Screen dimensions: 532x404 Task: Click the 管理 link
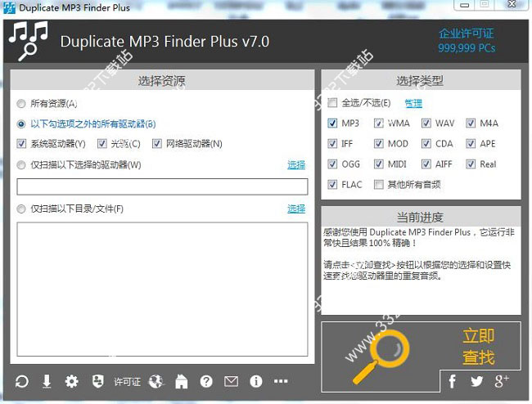click(x=413, y=103)
